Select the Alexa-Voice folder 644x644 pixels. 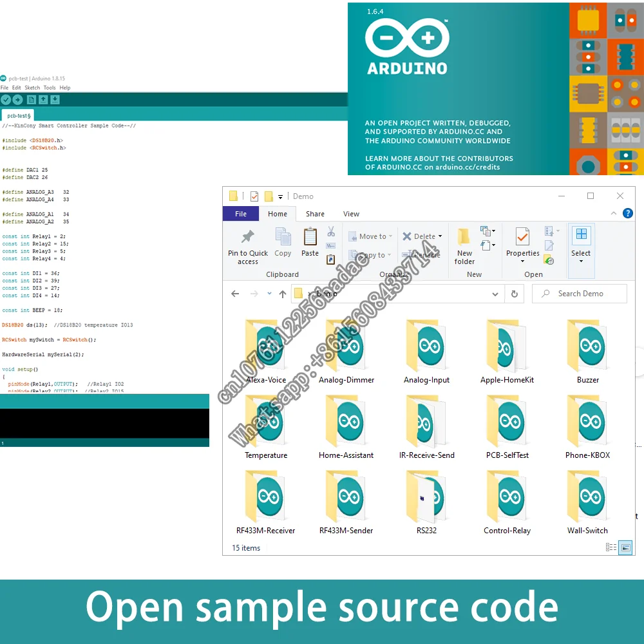[266, 352]
